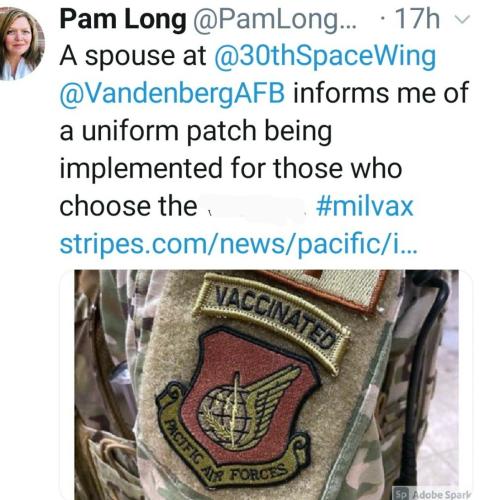Click the VACCINATED tab patch in photo
Viewport: 489px width, 500px height.
[272, 322]
